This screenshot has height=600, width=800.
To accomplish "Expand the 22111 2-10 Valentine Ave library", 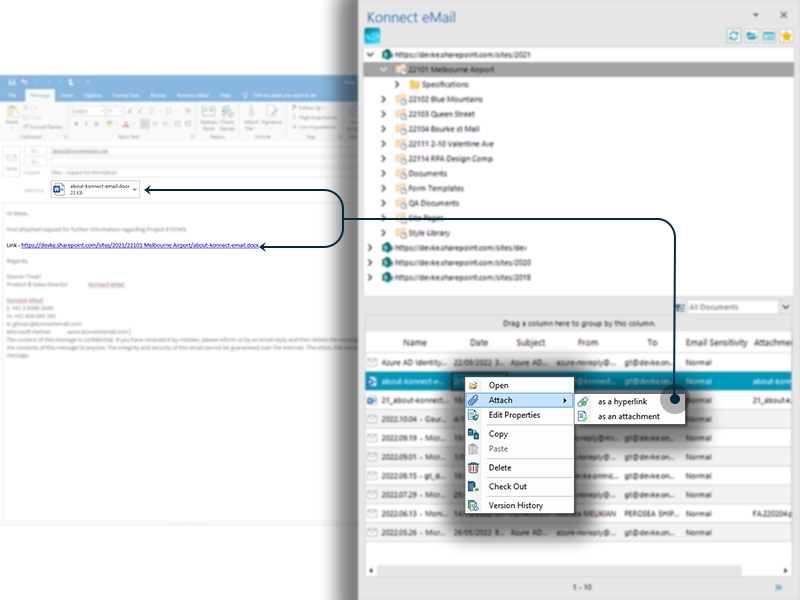I will [x=384, y=143].
